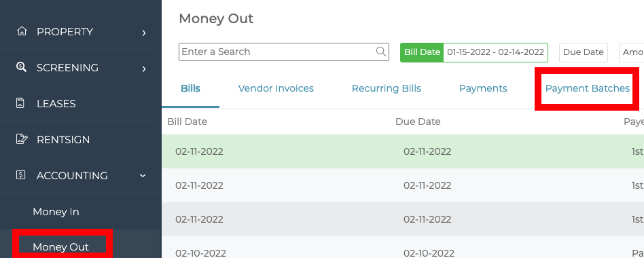
Task: Click the green Bill Date filter label
Action: pos(423,52)
